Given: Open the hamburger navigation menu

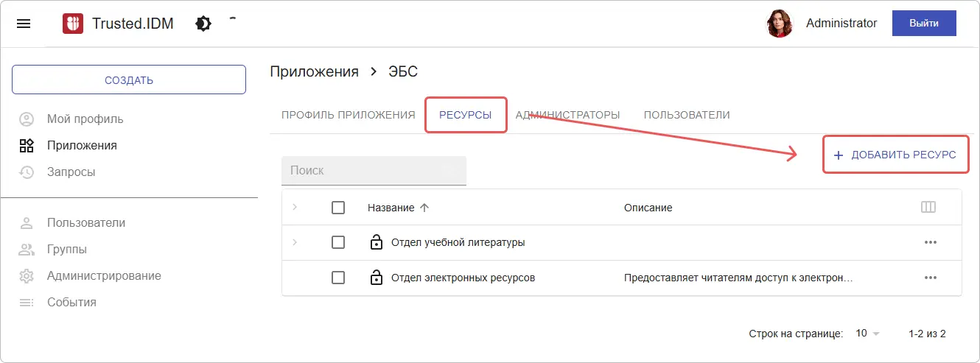Looking at the screenshot, I should (x=24, y=24).
